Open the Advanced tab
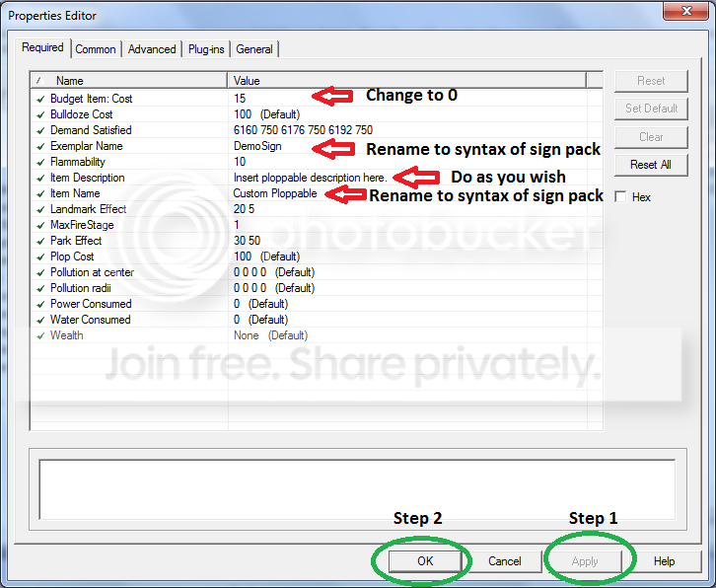 pyautogui.click(x=152, y=49)
